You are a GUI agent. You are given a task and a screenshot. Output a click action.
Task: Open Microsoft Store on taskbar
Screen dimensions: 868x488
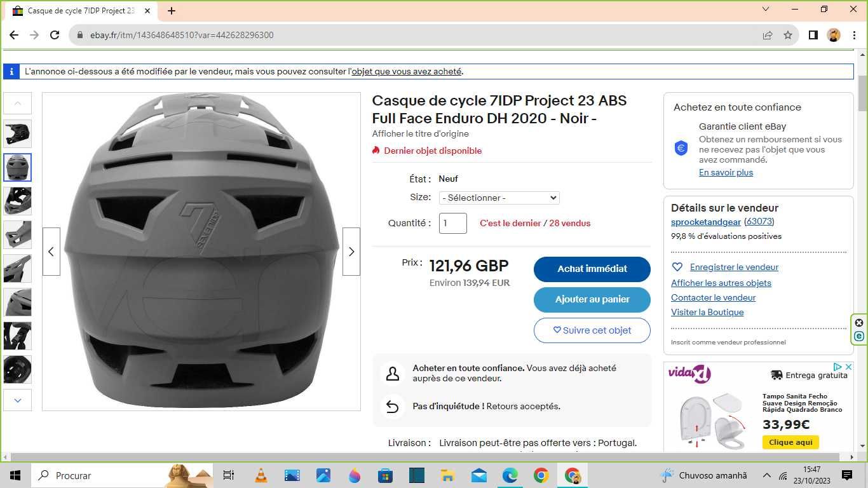point(386,475)
